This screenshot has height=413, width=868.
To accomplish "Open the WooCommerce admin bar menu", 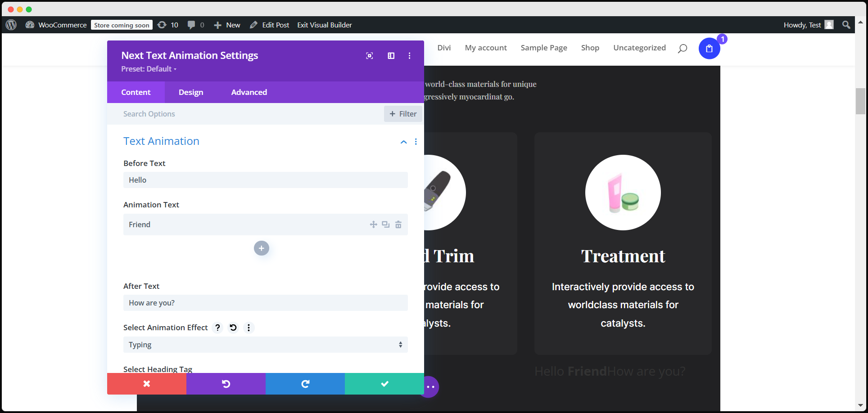I will click(x=56, y=25).
